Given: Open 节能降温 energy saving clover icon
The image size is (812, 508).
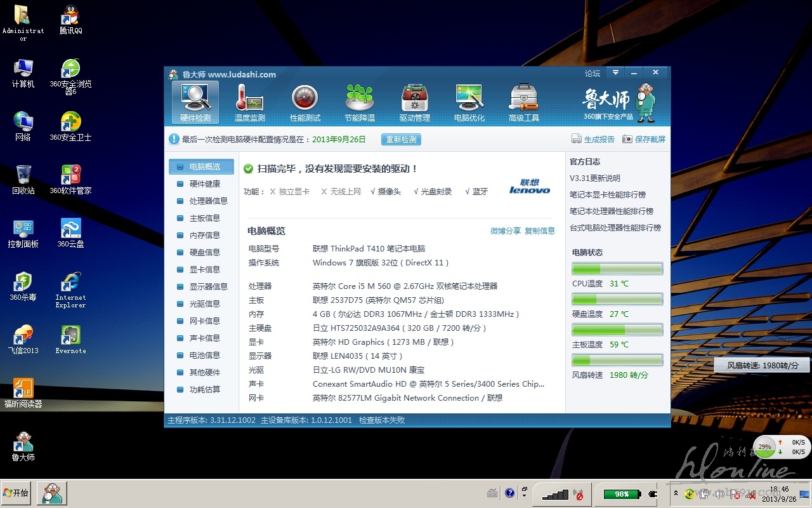Looking at the screenshot, I should coord(359,102).
